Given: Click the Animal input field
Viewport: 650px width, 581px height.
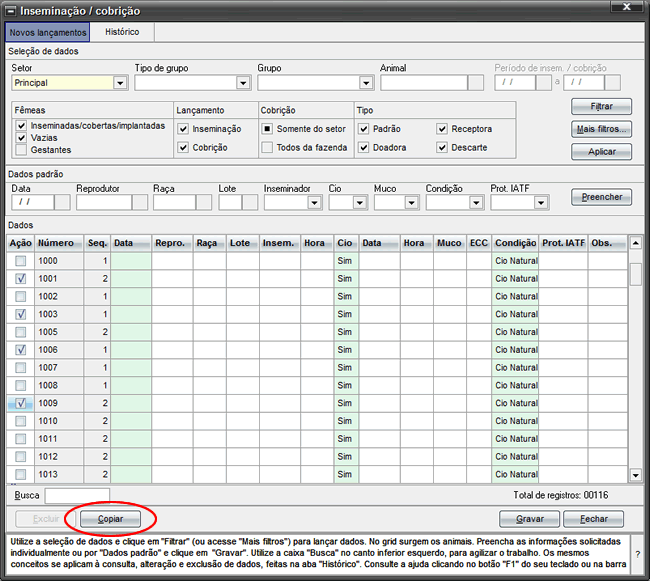Looking at the screenshot, I should point(424,83).
